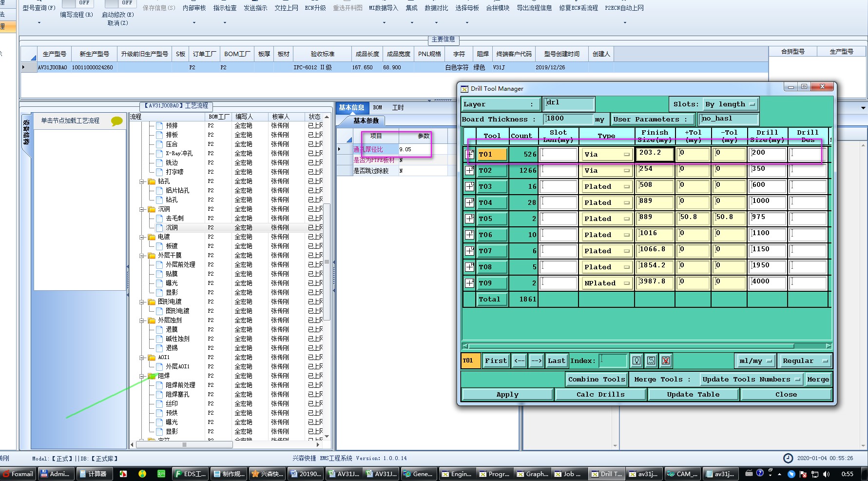Select the 钻孔 folder node in tree
This screenshot has height=481, width=868.
[x=163, y=181]
